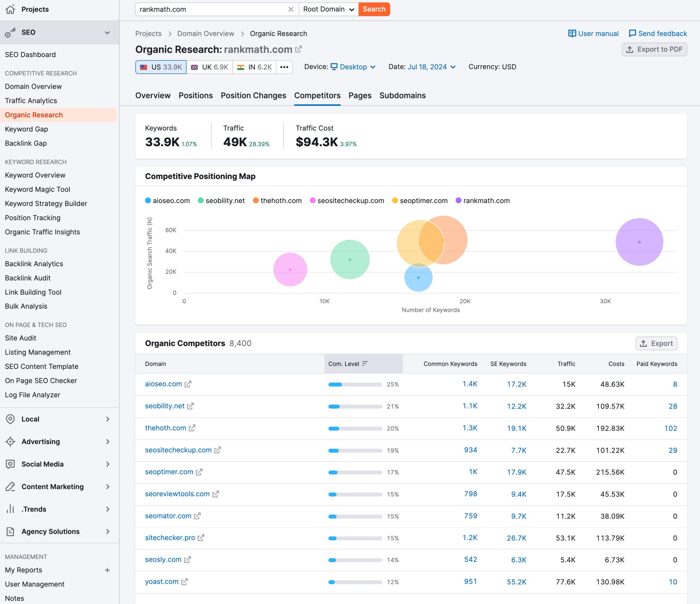Toggle seositecheckup.com legend item
The width and height of the screenshot is (700, 604).
click(347, 201)
